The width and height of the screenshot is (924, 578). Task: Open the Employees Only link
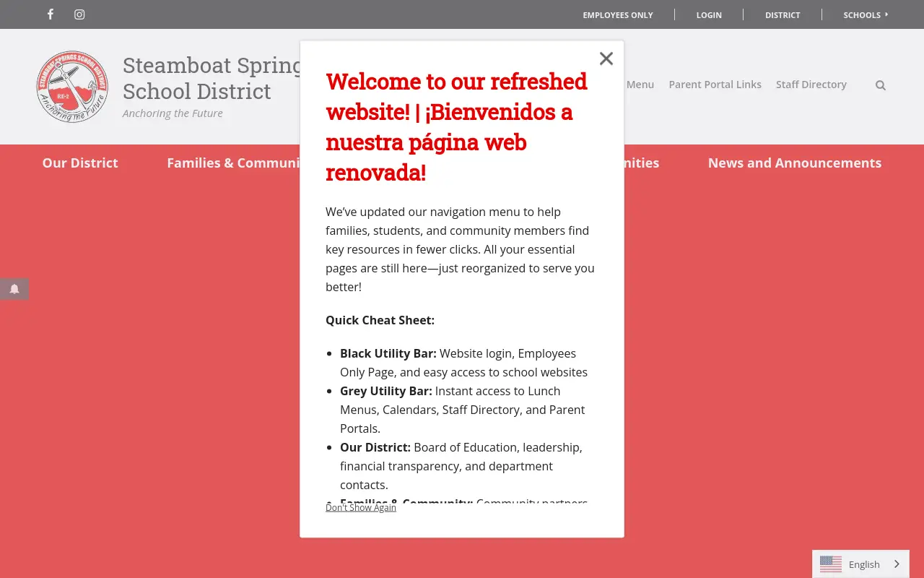(x=618, y=14)
